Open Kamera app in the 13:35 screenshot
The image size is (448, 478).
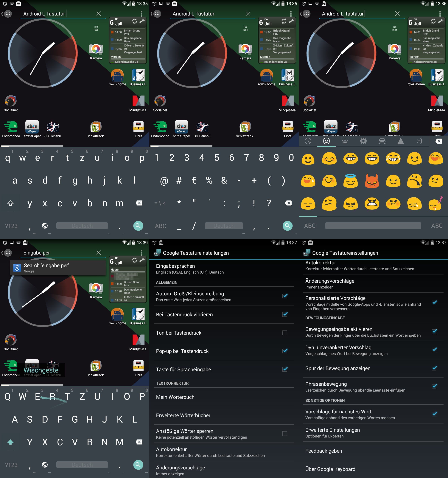click(x=96, y=52)
